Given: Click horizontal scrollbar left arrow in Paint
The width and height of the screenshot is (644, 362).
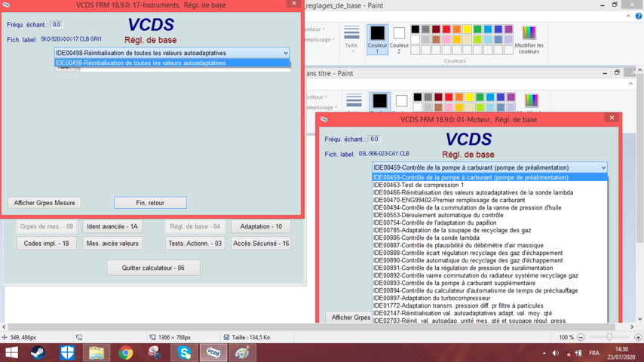Looking at the screenshot, I should coord(4,327).
